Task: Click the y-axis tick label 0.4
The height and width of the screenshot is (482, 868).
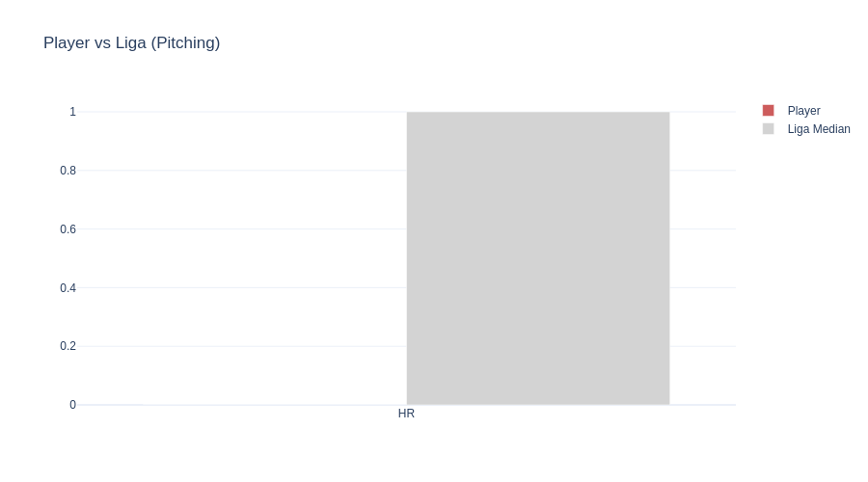Action: [68, 288]
